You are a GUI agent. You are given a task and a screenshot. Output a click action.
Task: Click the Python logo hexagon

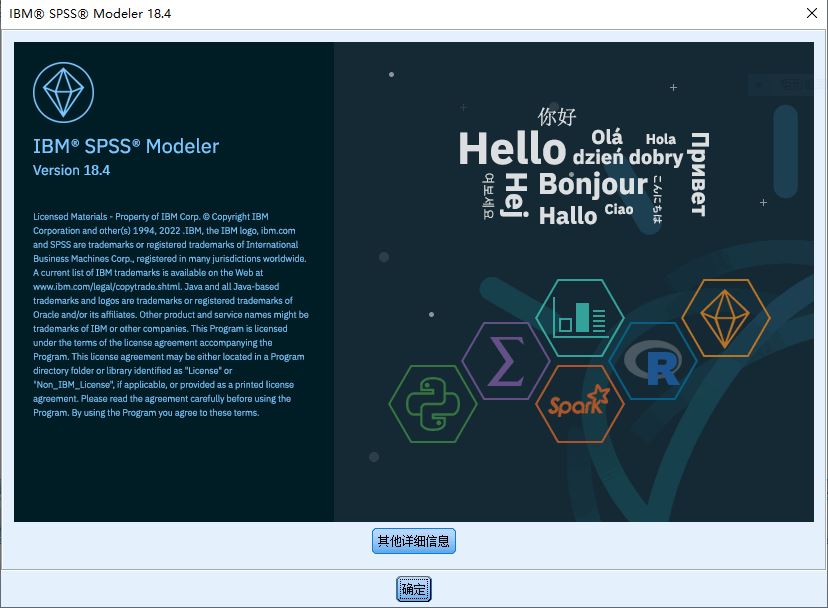(433, 404)
